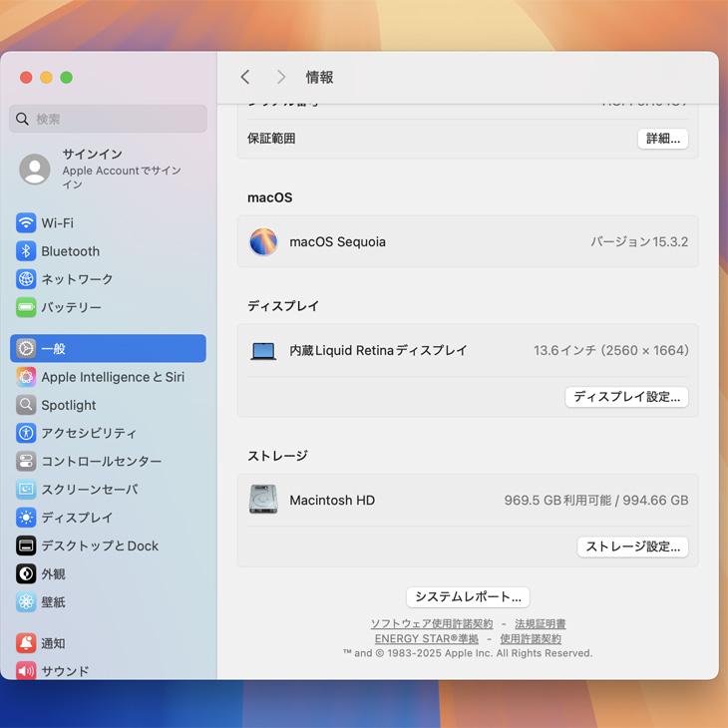Select the 一般 sidebar row label
Viewport: 728px width, 728px height.
coord(54,349)
